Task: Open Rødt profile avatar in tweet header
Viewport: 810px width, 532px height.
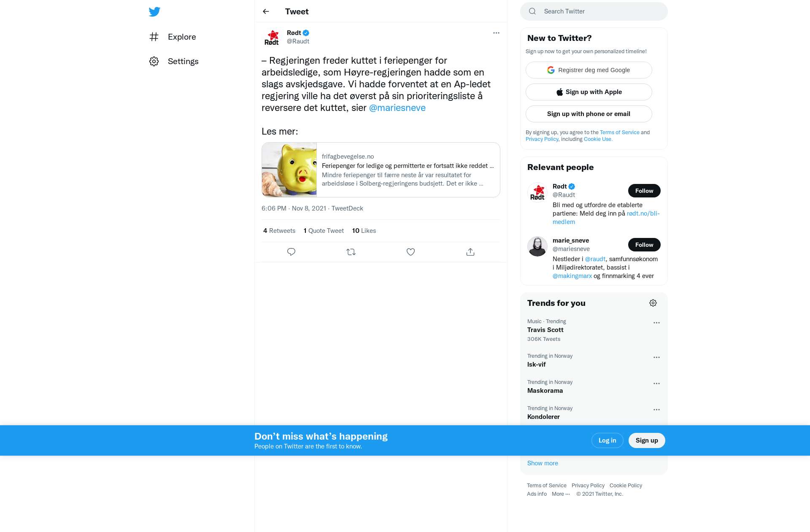Action: point(272,37)
